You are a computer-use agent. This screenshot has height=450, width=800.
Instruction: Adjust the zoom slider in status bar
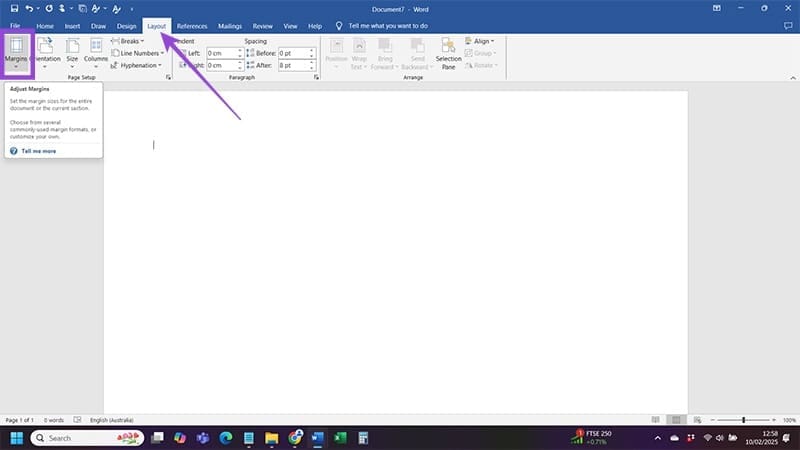pos(743,420)
